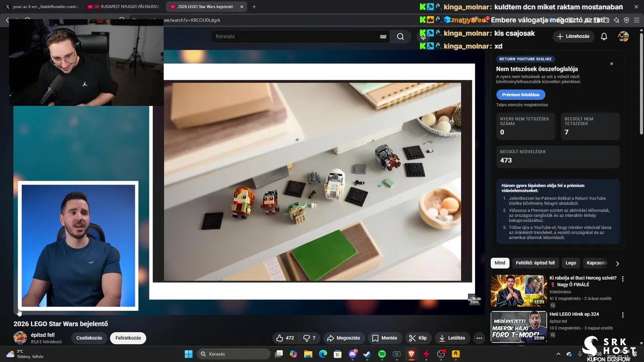Click the 'BECSÜLT KEDVELÉSEK' value 473

point(506,160)
